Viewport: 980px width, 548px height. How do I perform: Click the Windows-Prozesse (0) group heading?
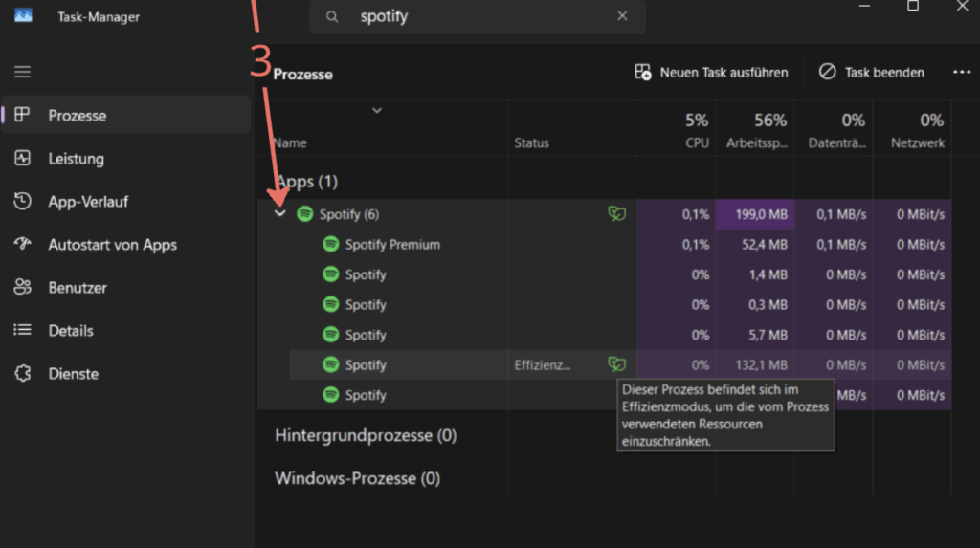tap(358, 478)
